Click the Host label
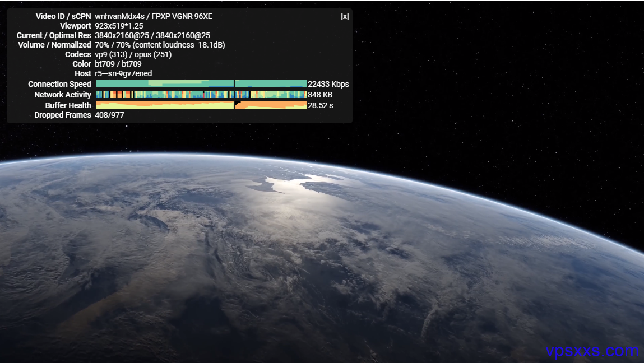644x363 pixels. coord(83,73)
